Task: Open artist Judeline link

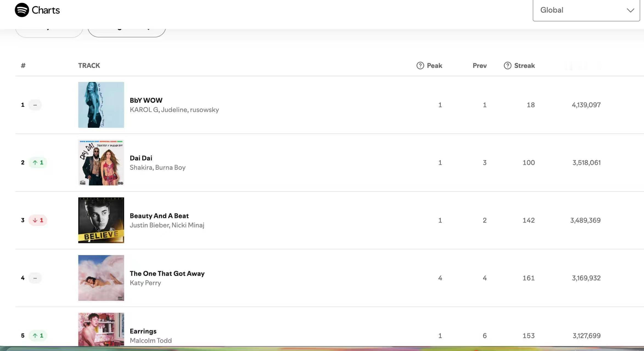Action: (x=174, y=110)
